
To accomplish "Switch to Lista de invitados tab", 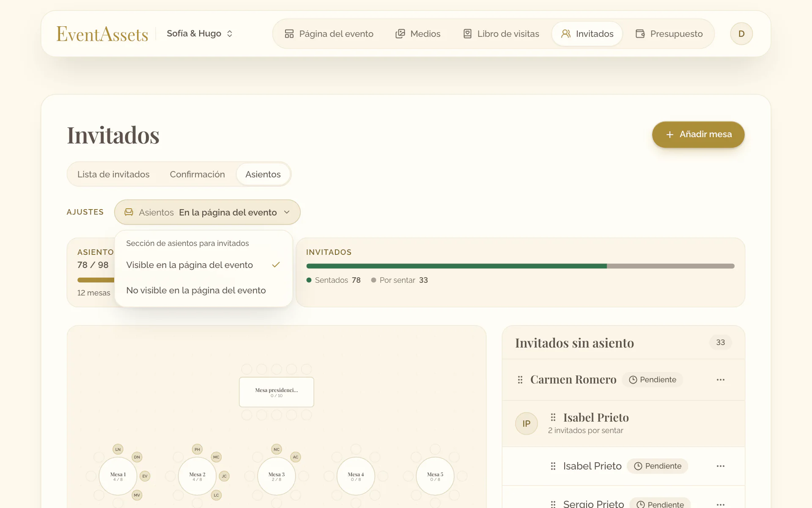I will click(x=113, y=174).
